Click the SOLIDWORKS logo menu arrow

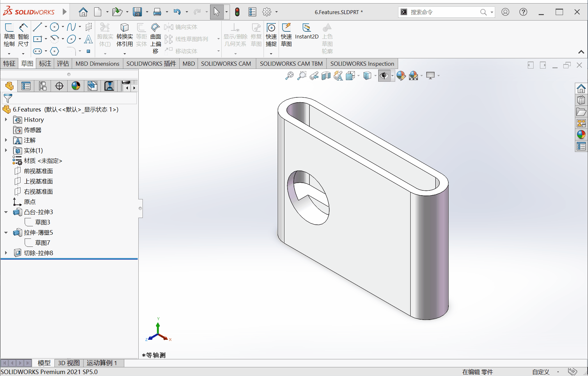click(65, 12)
